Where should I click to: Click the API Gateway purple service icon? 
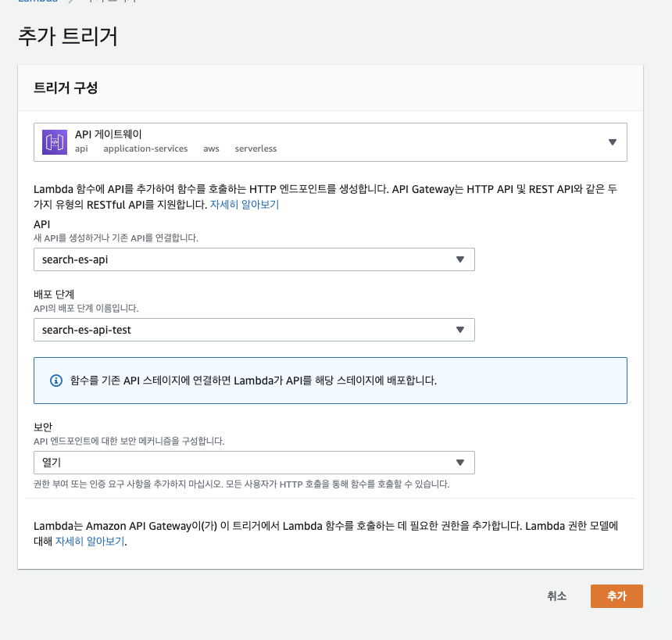click(55, 142)
